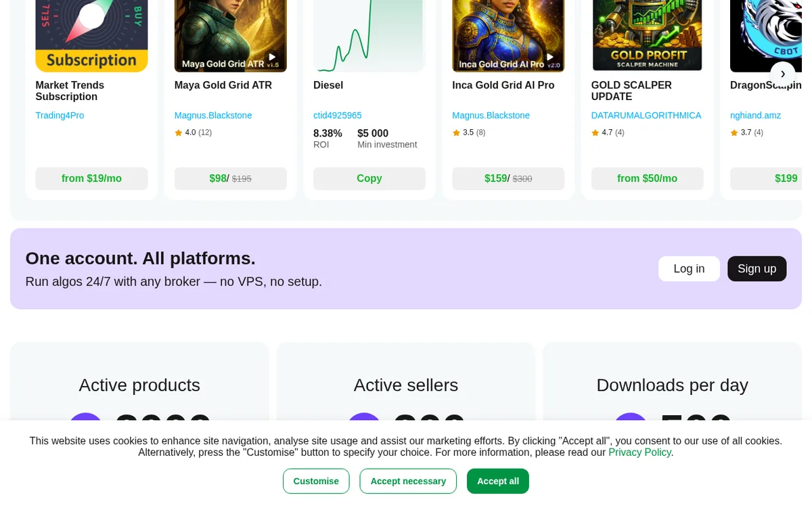Open the Diesel strategy chart thumbnail

[369, 36]
